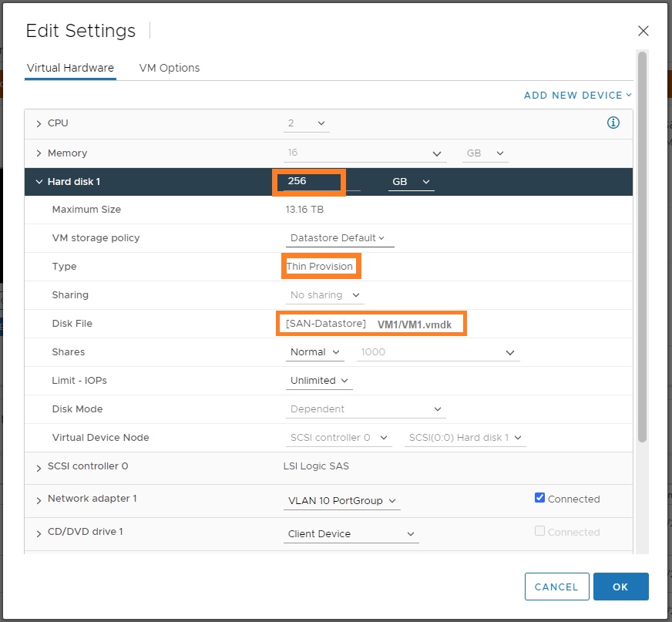Image resolution: width=672 pixels, height=622 pixels.
Task: Open the VM storage policy Datastore Default dropdown
Action: tap(339, 238)
